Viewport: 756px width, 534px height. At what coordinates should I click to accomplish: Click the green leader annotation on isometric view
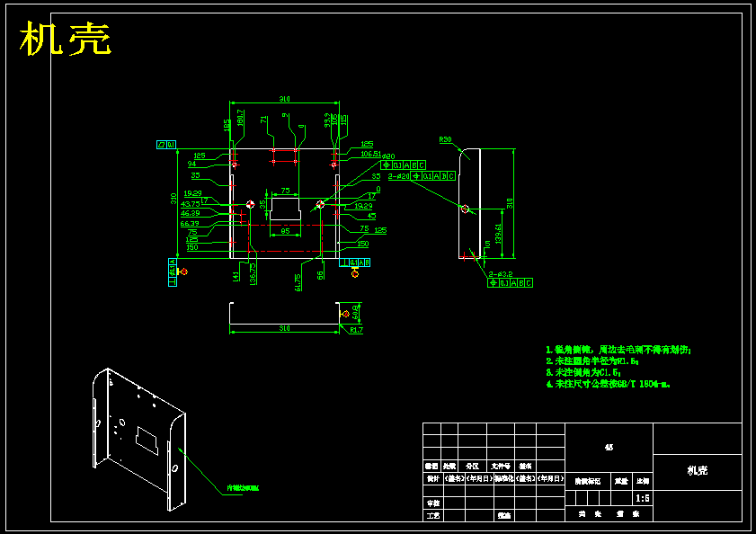[x=243, y=488]
